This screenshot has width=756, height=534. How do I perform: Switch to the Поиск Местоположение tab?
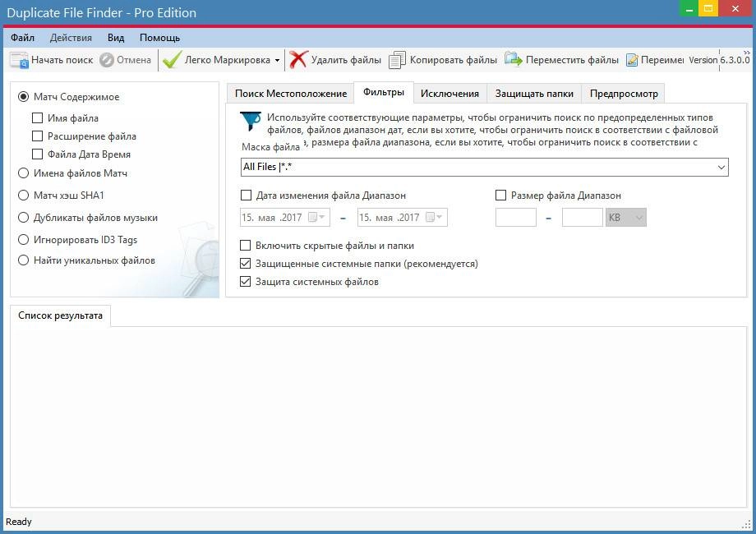[x=291, y=94]
